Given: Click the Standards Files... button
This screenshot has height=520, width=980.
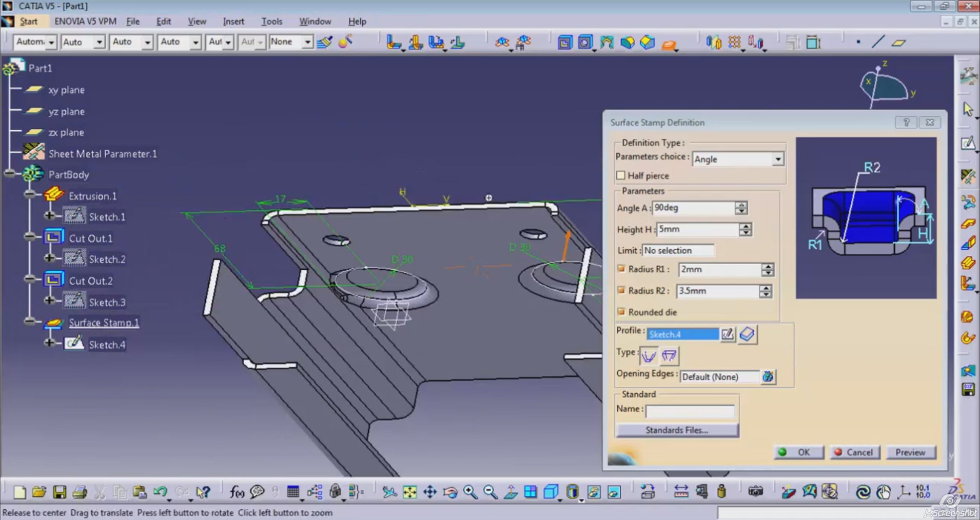Looking at the screenshot, I should tap(677, 430).
